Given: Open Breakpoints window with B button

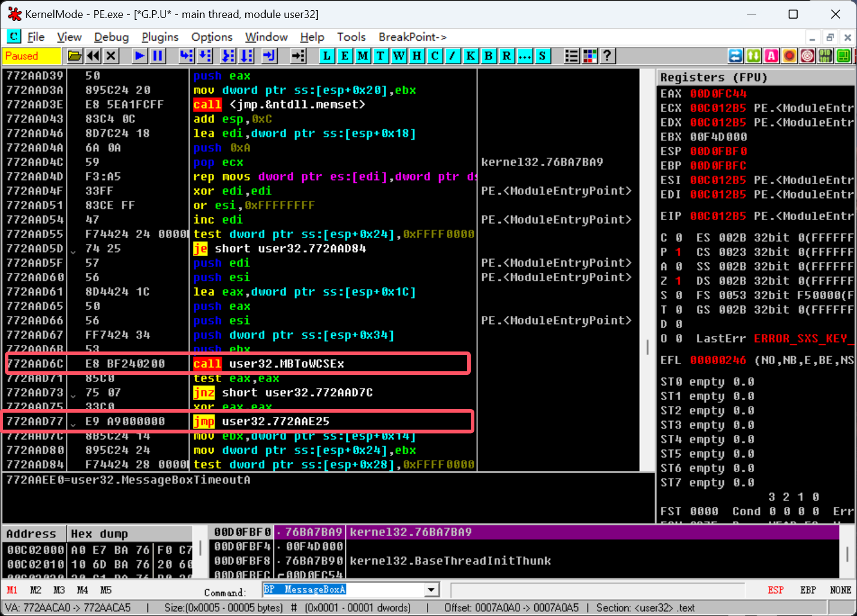Looking at the screenshot, I should click(489, 56).
